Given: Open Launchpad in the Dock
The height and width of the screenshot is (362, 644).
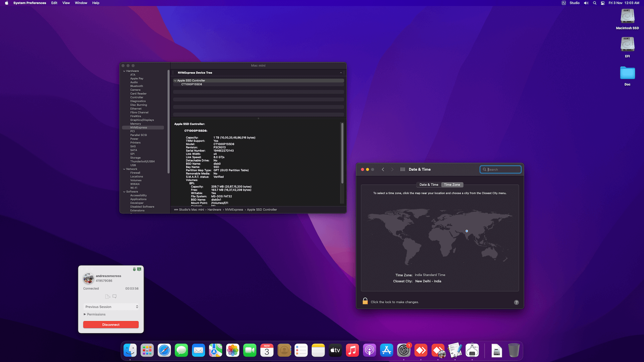Looking at the screenshot, I should pyautogui.click(x=147, y=351).
